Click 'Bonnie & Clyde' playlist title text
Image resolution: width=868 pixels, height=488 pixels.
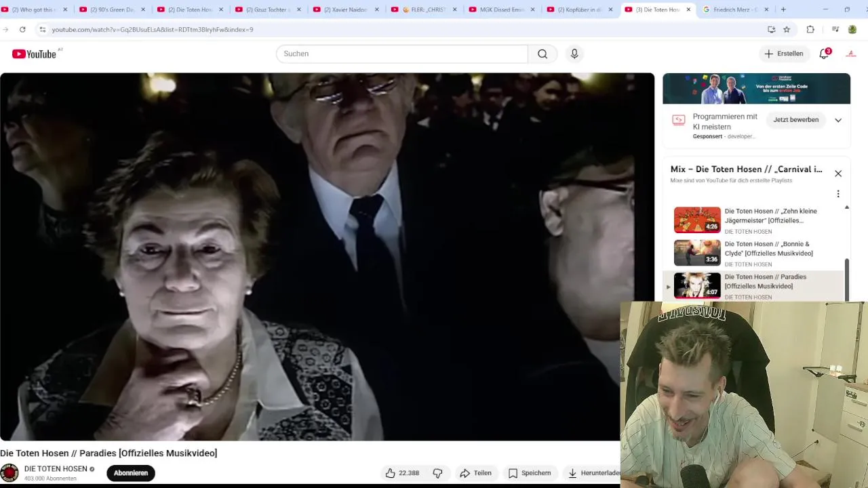(x=769, y=249)
